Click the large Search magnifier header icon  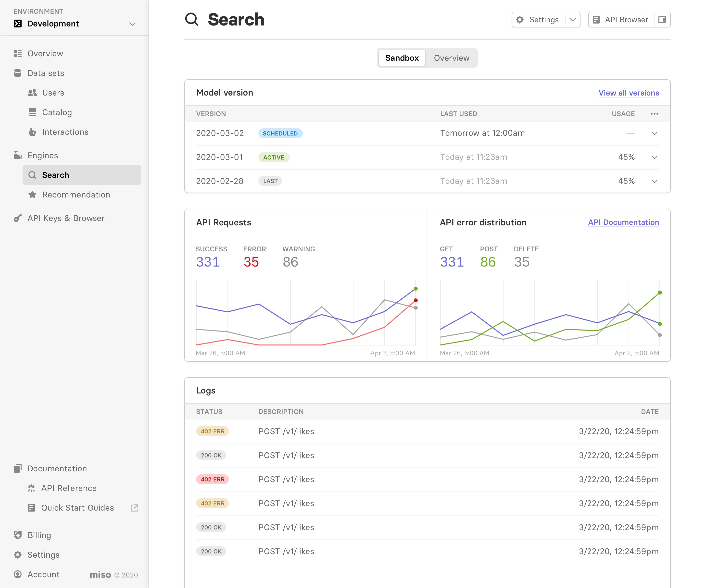click(x=192, y=19)
